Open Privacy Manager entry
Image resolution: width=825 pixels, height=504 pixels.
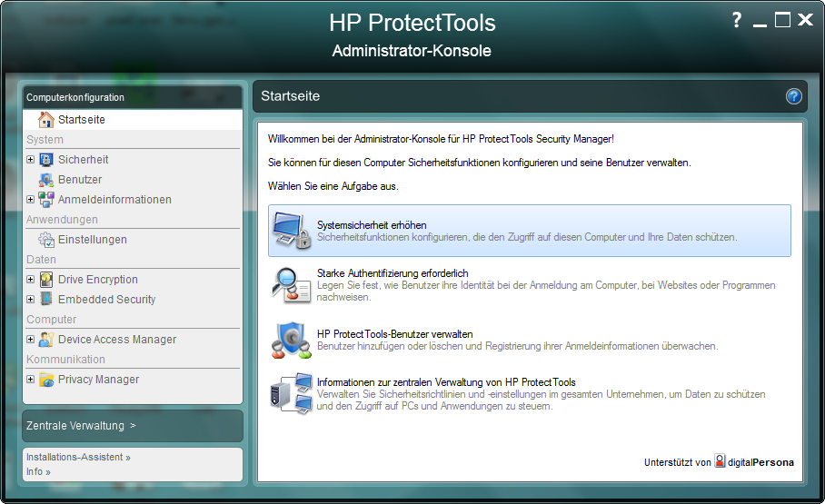pos(98,380)
